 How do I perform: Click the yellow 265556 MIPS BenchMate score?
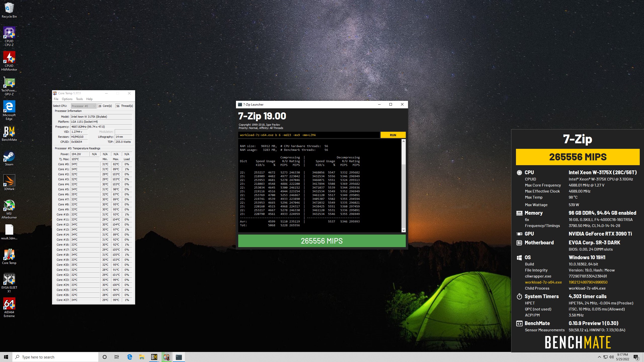tap(578, 157)
